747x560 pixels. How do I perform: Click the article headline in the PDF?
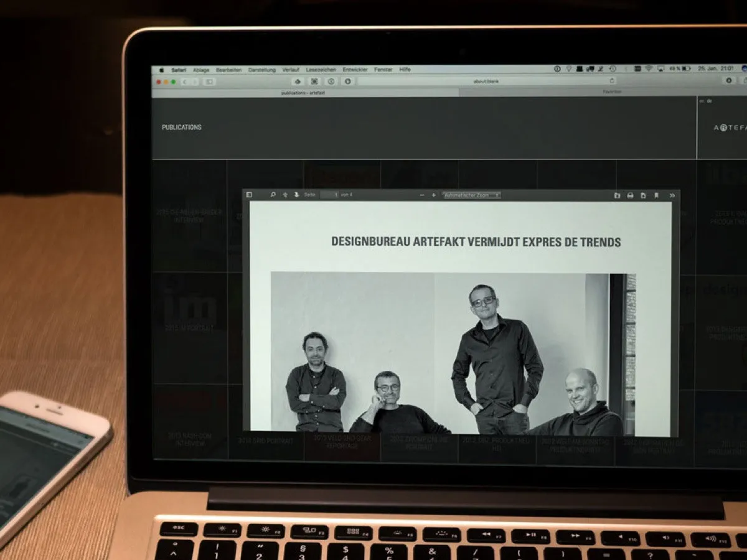coord(476,241)
